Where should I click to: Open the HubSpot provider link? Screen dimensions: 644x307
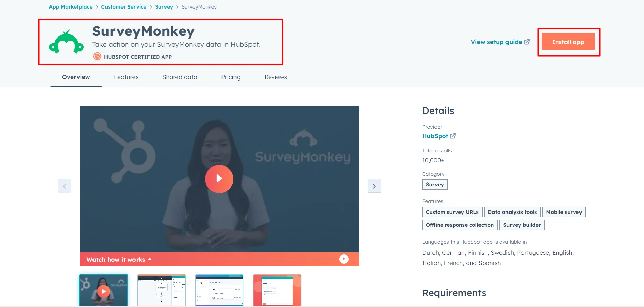coord(435,136)
